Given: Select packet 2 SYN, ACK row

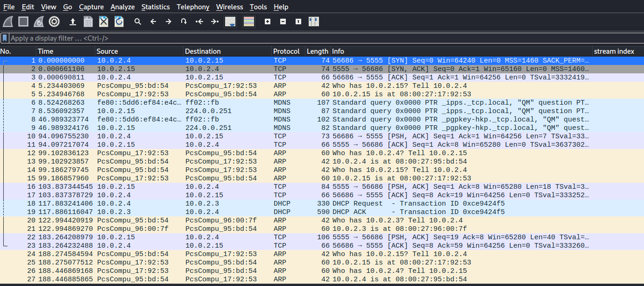Looking at the screenshot, I should pyautogui.click(x=322, y=69).
